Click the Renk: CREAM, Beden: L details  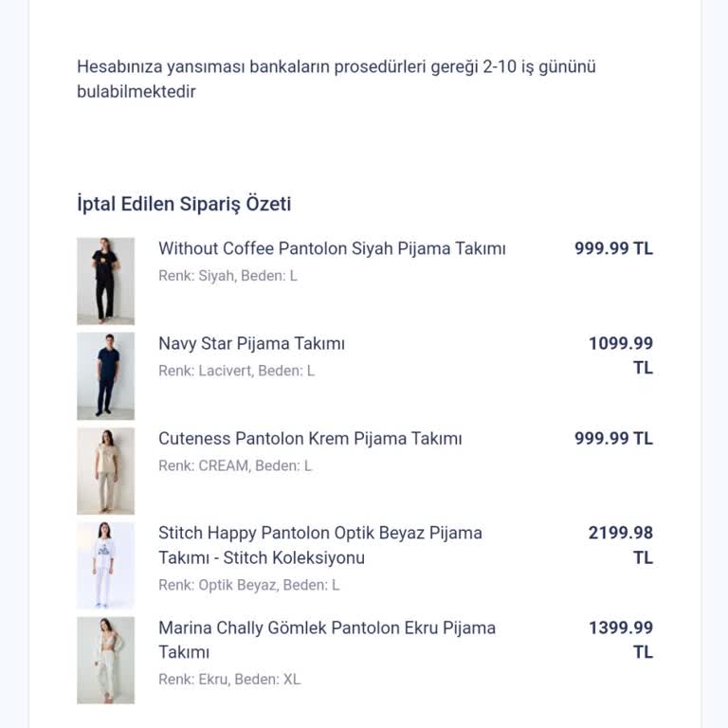coord(234,465)
